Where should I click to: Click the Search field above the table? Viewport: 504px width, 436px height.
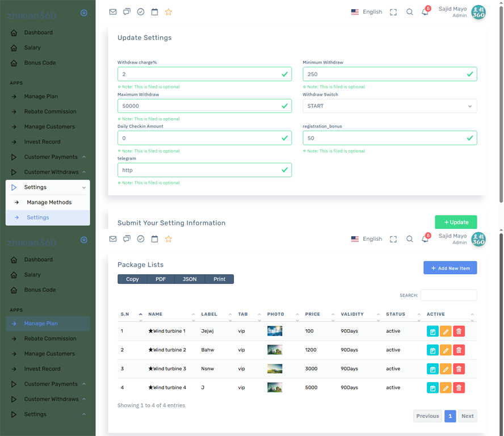(x=448, y=295)
